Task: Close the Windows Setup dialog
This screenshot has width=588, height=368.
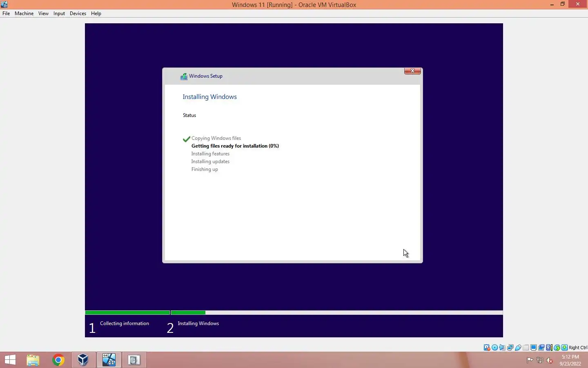Action: [412, 71]
